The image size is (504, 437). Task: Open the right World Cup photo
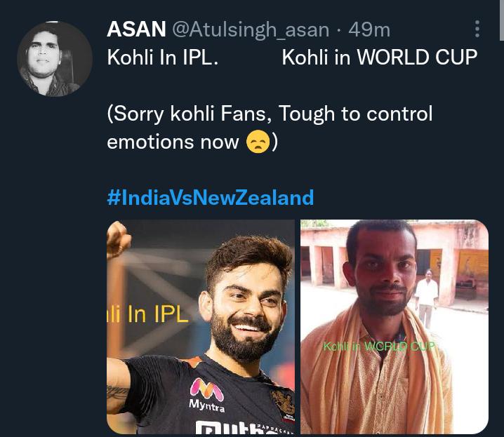point(394,327)
